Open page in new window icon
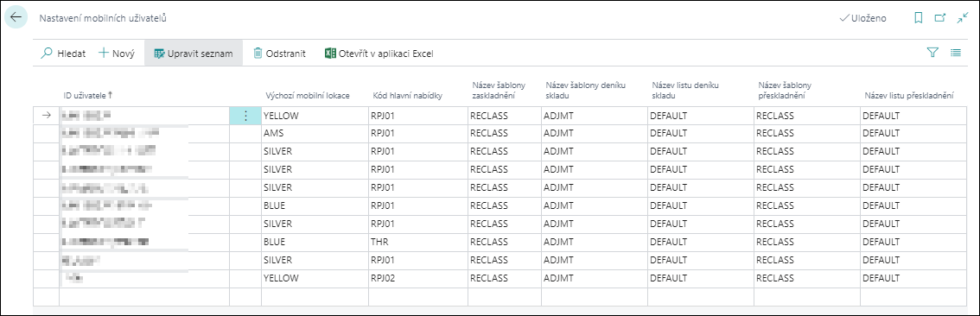Screen dimensions: 980x316 coord(940,18)
